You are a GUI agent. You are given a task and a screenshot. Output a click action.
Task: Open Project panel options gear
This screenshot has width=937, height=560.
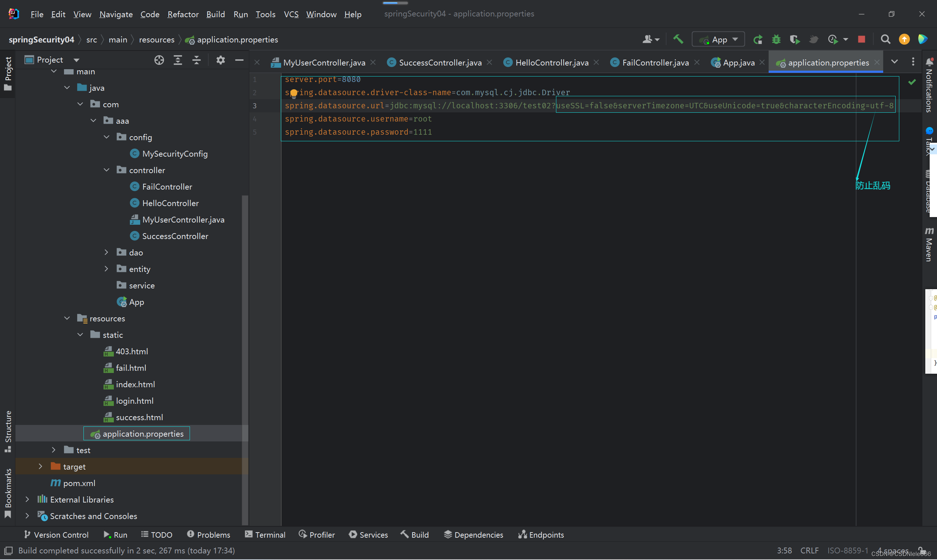click(x=220, y=60)
